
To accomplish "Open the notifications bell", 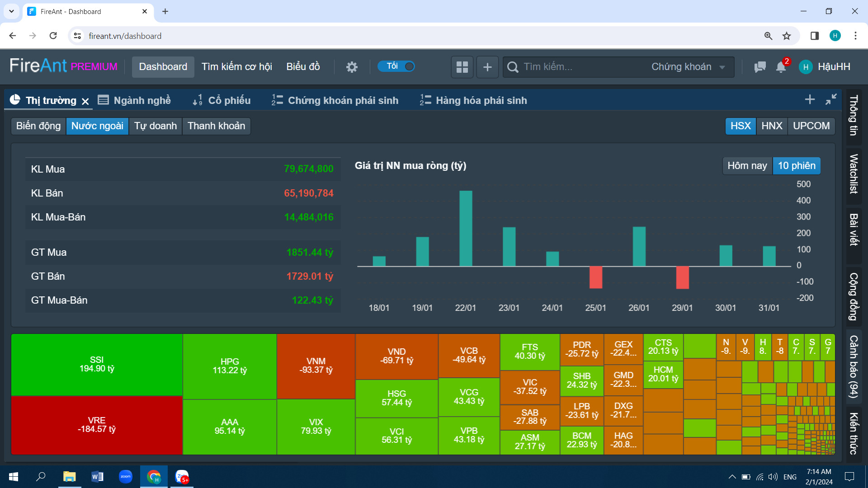I will (781, 67).
